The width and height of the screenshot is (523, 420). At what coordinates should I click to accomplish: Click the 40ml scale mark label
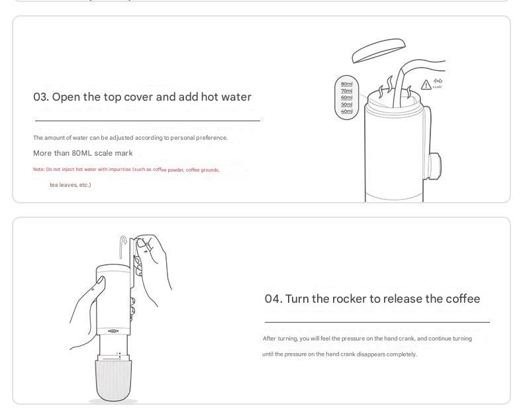346,111
